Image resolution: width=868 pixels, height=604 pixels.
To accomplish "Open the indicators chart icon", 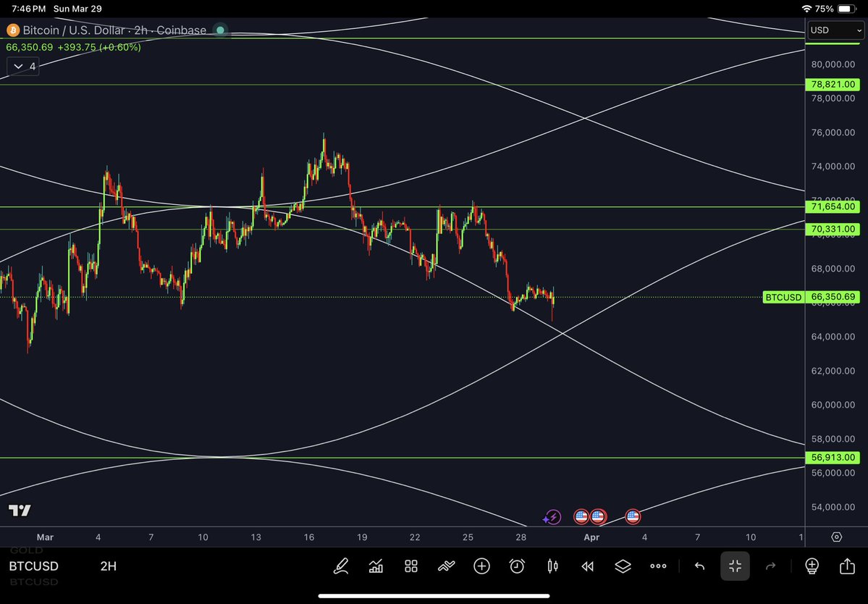I will point(376,566).
